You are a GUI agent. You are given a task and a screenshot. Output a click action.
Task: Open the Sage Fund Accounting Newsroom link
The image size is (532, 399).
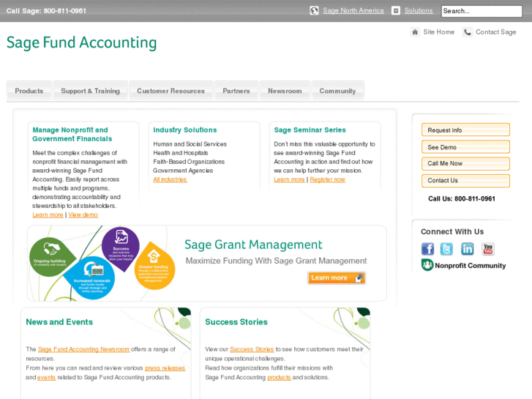tap(84, 349)
